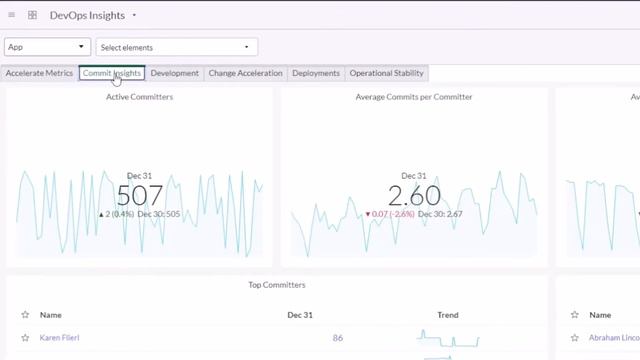640x360 pixels.
Task: Select the Commit Insights tab
Action: point(112,73)
